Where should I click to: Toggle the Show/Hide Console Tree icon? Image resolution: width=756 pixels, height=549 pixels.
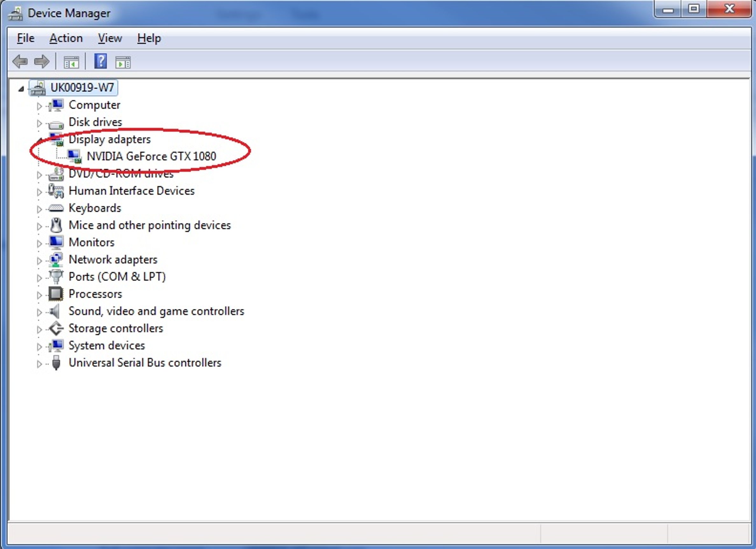click(71, 61)
